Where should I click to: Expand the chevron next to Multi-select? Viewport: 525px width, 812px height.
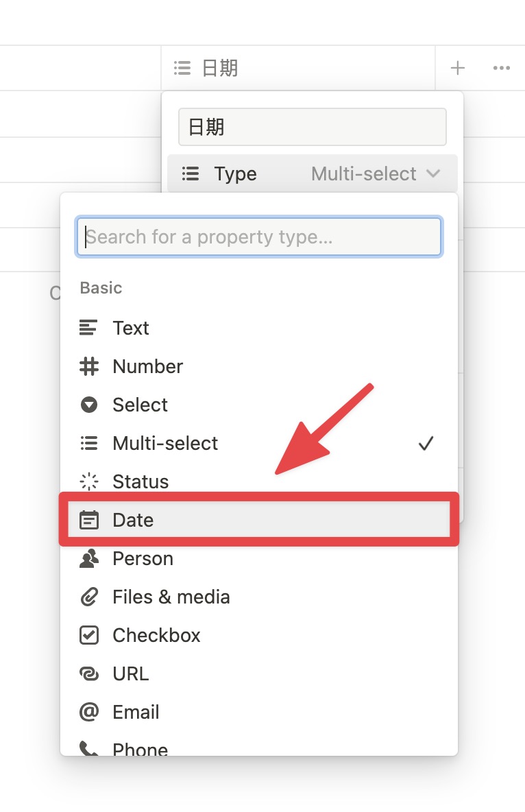[433, 174]
